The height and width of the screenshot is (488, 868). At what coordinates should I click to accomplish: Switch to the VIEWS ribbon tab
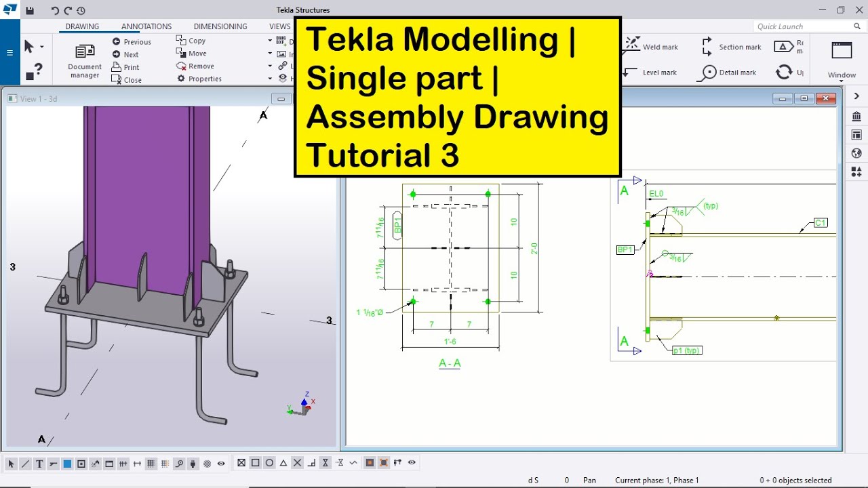click(x=279, y=26)
